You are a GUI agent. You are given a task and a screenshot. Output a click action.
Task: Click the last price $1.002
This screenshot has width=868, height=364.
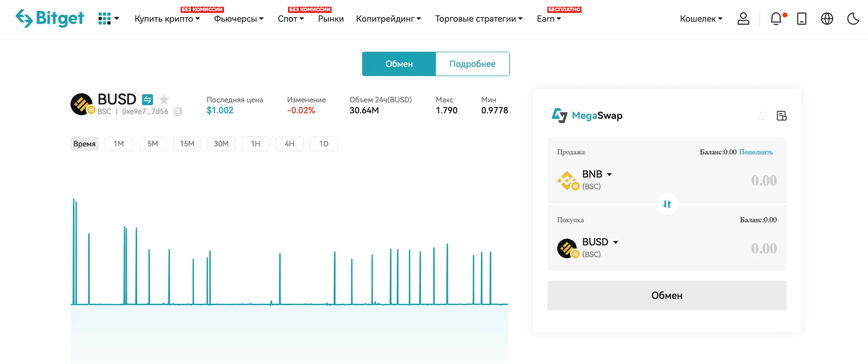point(220,110)
